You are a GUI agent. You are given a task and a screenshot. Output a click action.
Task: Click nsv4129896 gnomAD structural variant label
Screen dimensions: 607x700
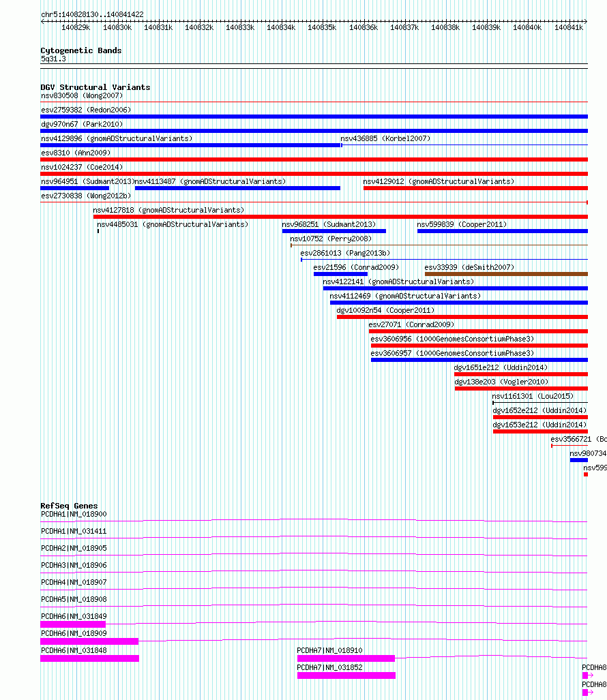117,138
